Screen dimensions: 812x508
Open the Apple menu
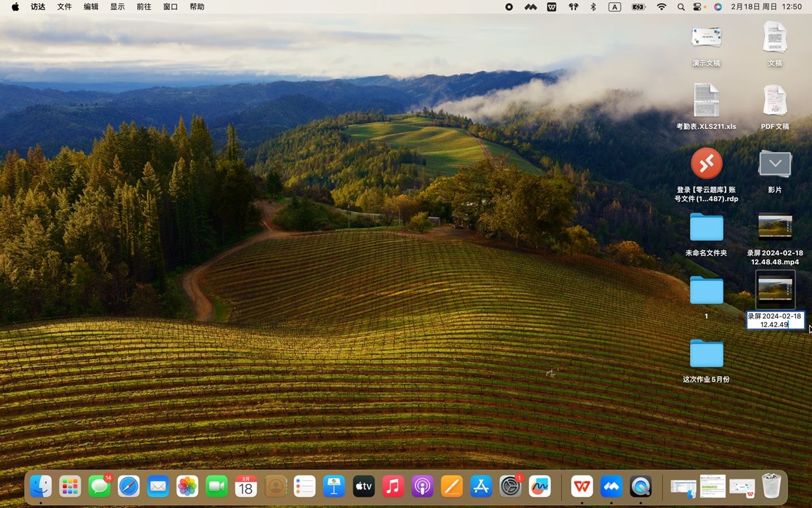(x=15, y=6)
